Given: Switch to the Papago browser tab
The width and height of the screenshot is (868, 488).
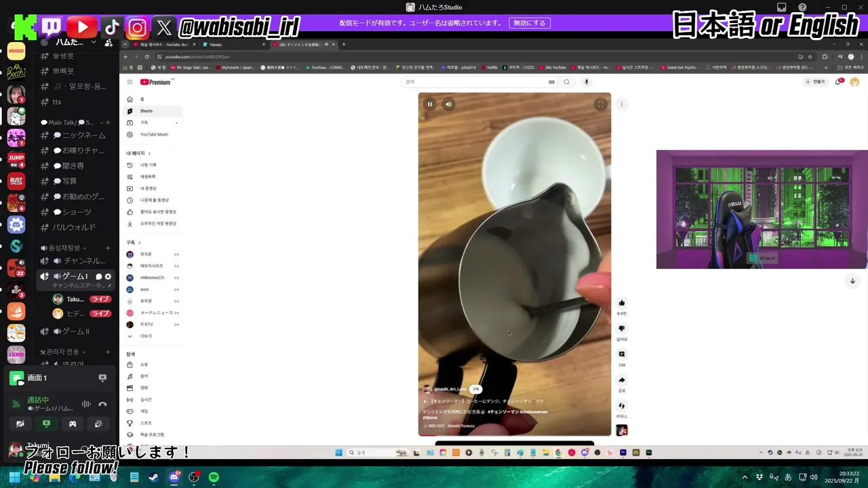Looking at the screenshot, I should (x=234, y=45).
